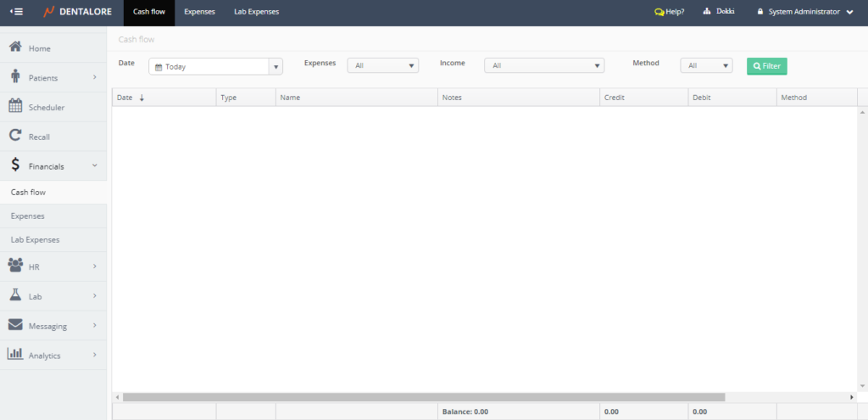Sort table by Date column header
This screenshot has height=420, width=868.
[x=125, y=98]
